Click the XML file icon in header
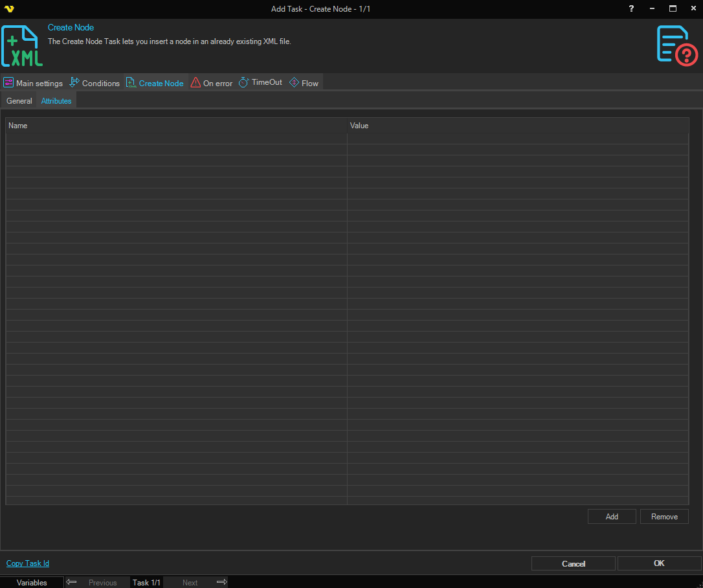Screen dimensions: 703x588 (22, 46)
